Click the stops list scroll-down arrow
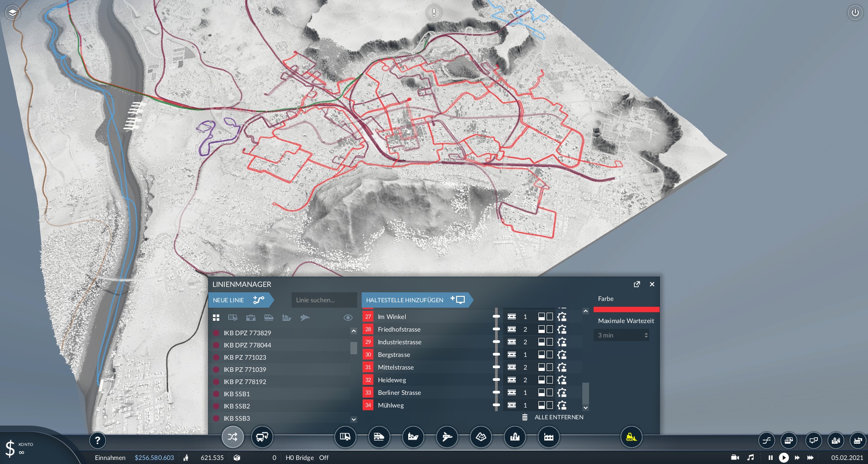This screenshot has height=464, width=868. pos(585,408)
